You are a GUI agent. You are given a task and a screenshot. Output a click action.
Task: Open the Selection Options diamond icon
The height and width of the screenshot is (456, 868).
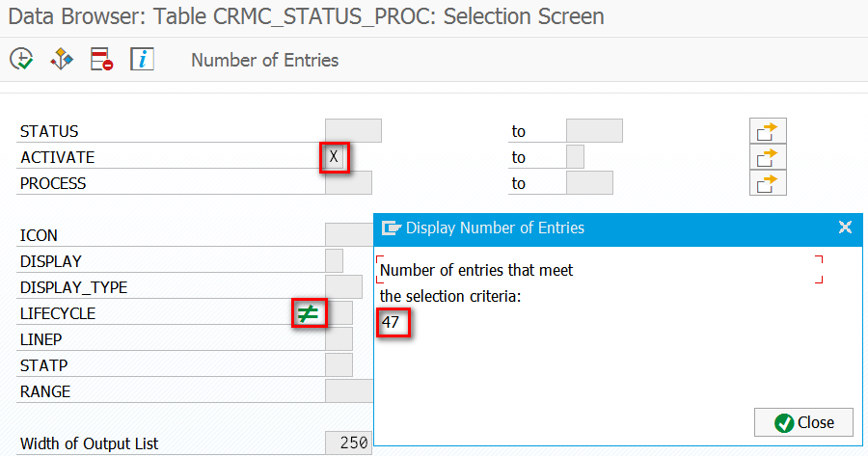[x=62, y=59]
